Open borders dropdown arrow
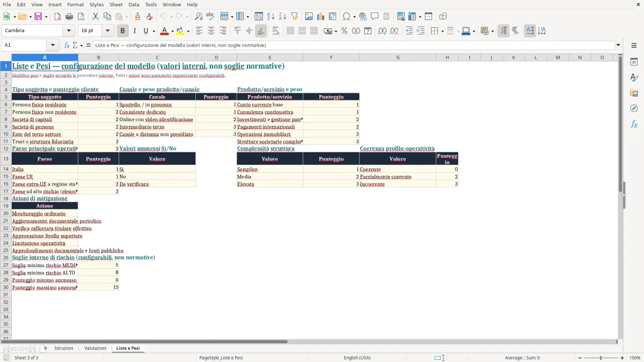 [442, 31]
